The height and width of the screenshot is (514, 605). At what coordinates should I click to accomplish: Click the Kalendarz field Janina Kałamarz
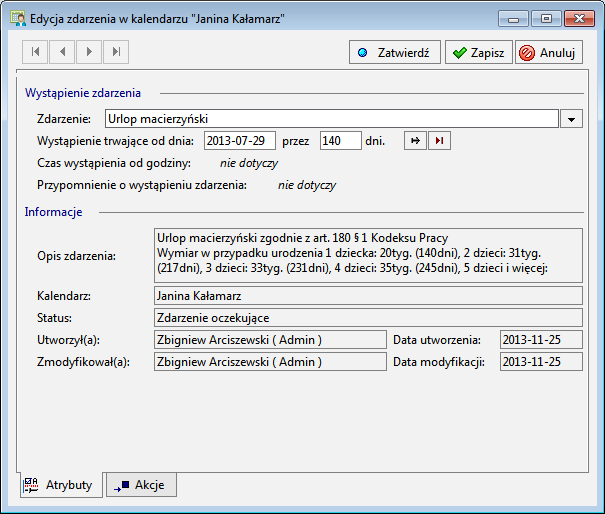[368, 296]
